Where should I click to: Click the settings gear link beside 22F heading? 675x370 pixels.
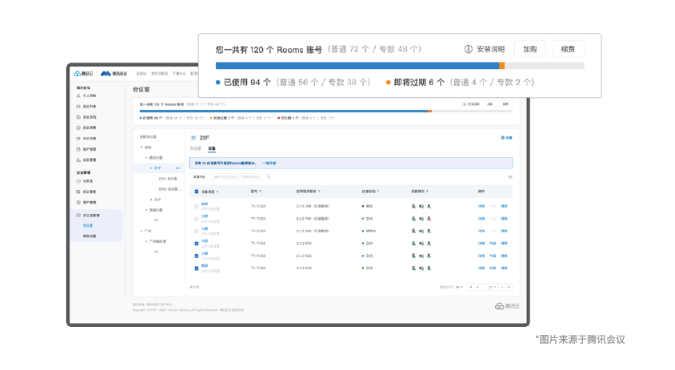click(507, 138)
